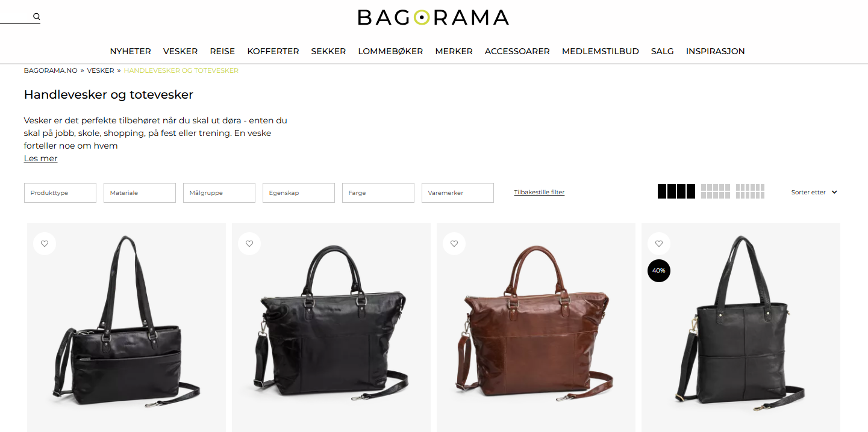Open the Produkttype filter dropdown
The width and height of the screenshot is (868, 432).
click(x=60, y=193)
